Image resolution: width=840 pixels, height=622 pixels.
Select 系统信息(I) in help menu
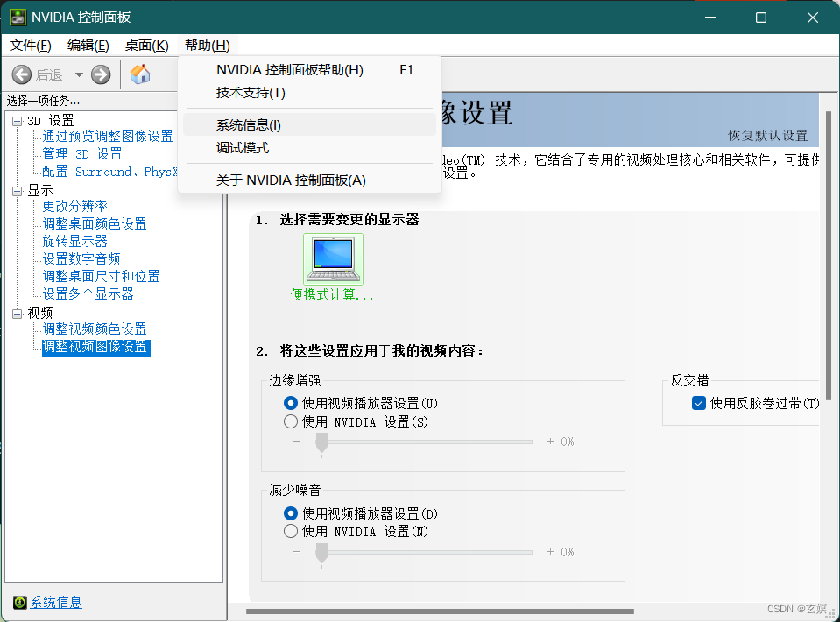coord(310,124)
